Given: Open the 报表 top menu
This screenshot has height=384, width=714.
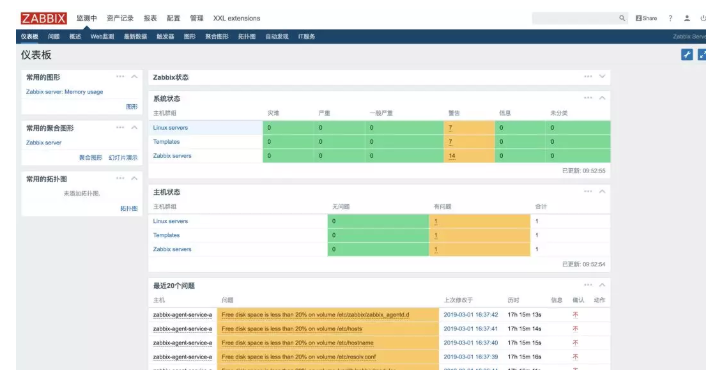Looking at the screenshot, I should [x=150, y=18].
